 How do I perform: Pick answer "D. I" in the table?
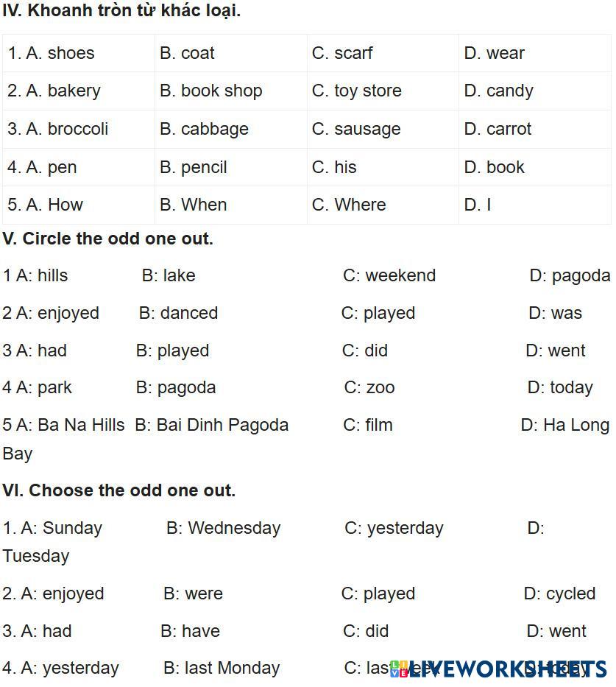[x=478, y=205]
